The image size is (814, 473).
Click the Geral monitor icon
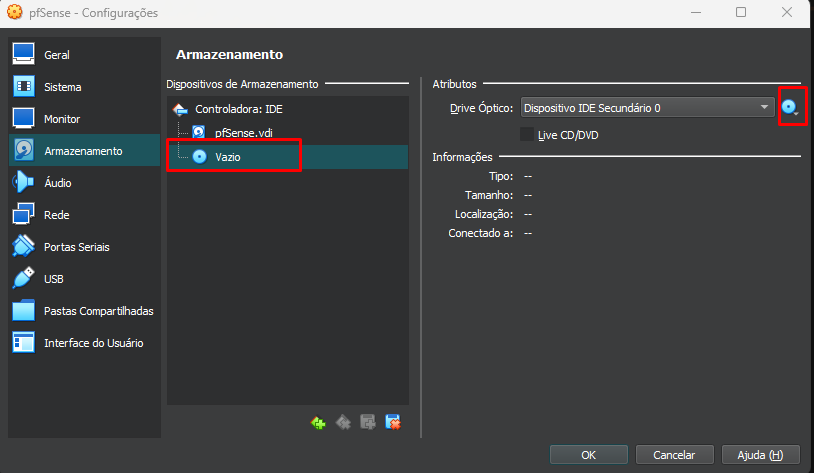point(23,54)
